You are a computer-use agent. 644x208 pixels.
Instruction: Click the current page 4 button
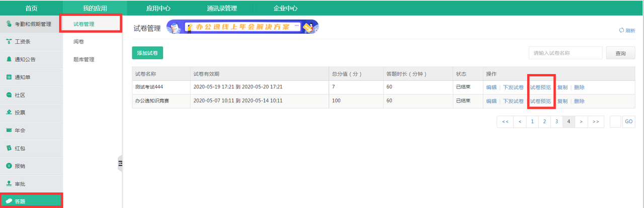[569, 122]
